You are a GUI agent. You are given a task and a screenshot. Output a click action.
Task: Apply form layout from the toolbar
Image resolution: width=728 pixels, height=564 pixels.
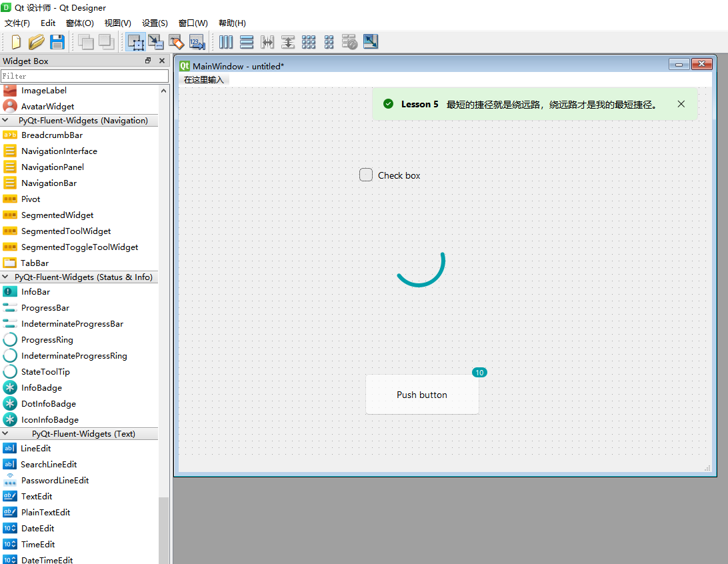pos(329,42)
